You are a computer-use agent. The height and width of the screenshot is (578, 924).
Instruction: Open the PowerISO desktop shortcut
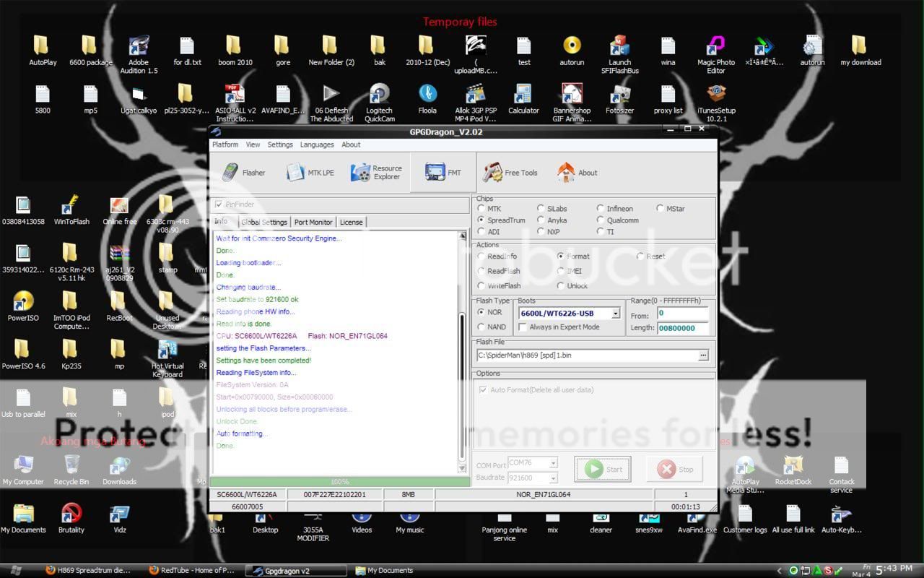click(23, 306)
